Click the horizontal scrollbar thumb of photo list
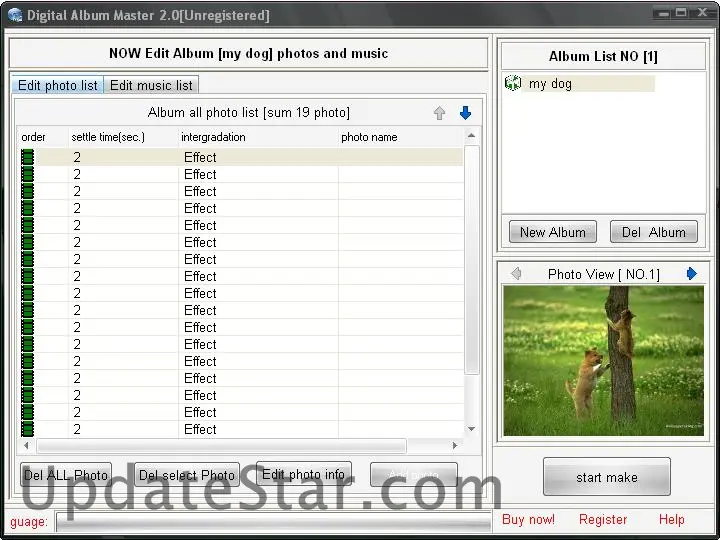Viewport: 720px width, 540px height. point(221,445)
